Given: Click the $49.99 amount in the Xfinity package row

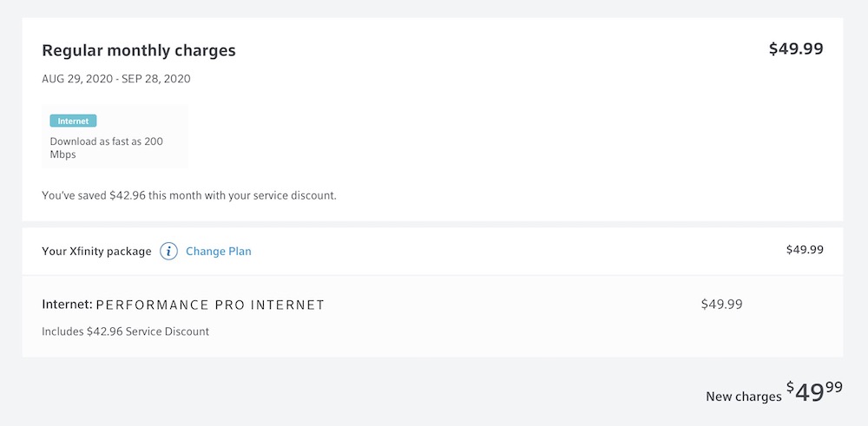Looking at the screenshot, I should (805, 250).
